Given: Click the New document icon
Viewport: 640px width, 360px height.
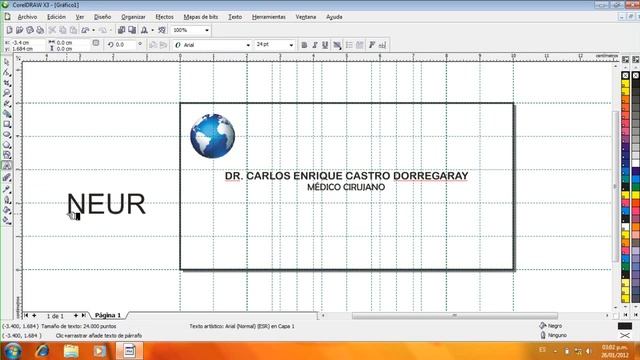Looking at the screenshot, I should [x=9, y=30].
